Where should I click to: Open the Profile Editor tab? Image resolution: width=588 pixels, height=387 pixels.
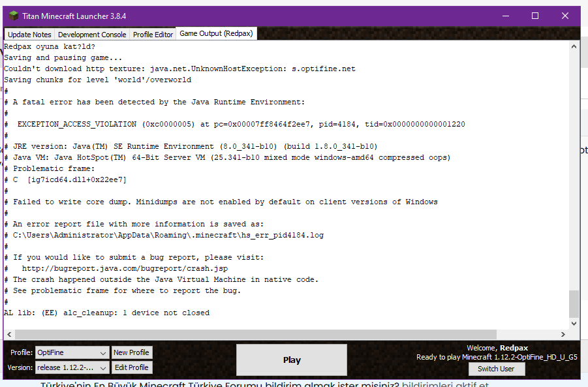[x=153, y=35]
